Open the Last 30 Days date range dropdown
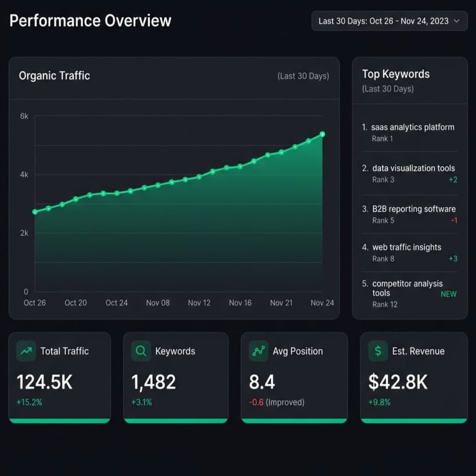The width and height of the screenshot is (476, 476). coord(390,21)
